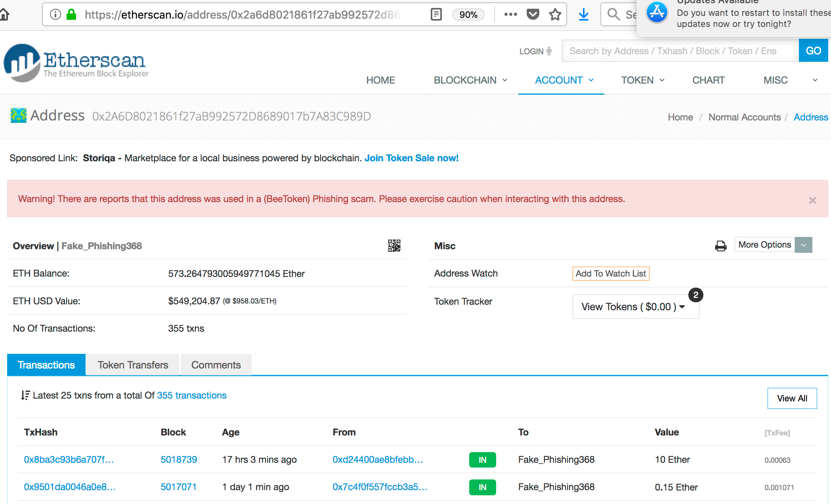Image resolution: width=831 pixels, height=504 pixels.
Task: Open the CHART menu item
Action: pyautogui.click(x=708, y=80)
